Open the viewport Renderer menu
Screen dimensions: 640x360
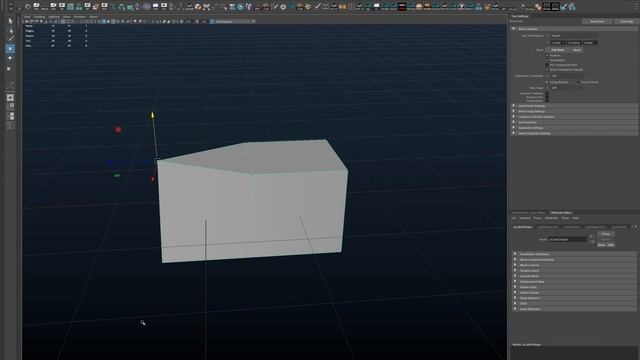coord(80,17)
